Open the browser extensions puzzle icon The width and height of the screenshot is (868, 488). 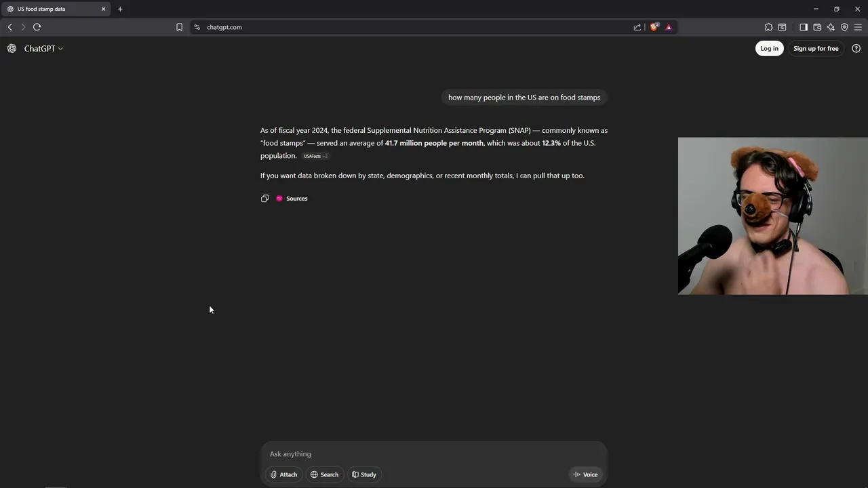click(768, 27)
